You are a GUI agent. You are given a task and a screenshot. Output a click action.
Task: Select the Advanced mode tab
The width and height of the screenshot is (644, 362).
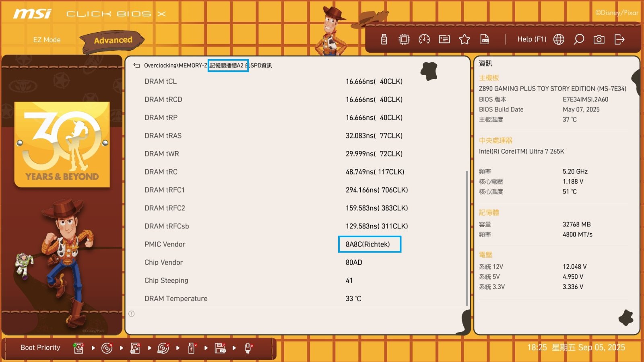click(x=113, y=40)
